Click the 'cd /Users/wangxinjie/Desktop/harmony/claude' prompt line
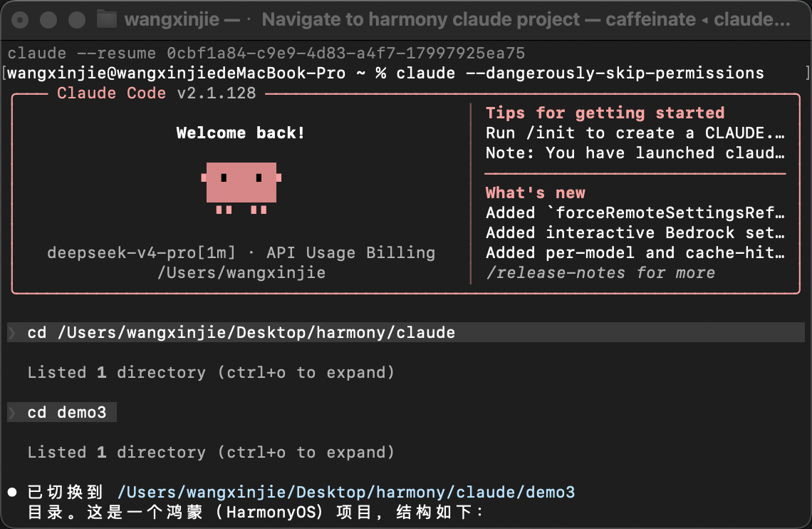 coord(406,333)
